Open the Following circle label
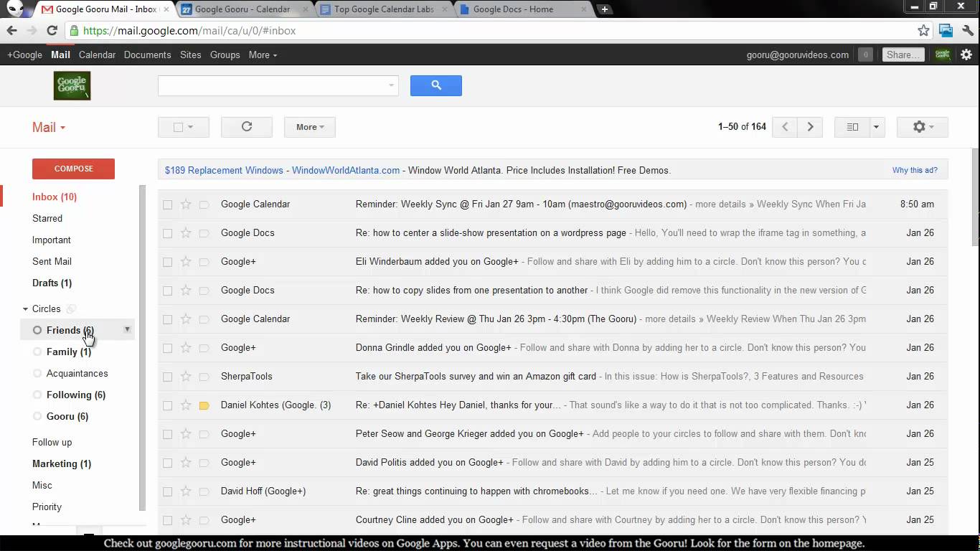The image size is (980, 551). [75, 395]
